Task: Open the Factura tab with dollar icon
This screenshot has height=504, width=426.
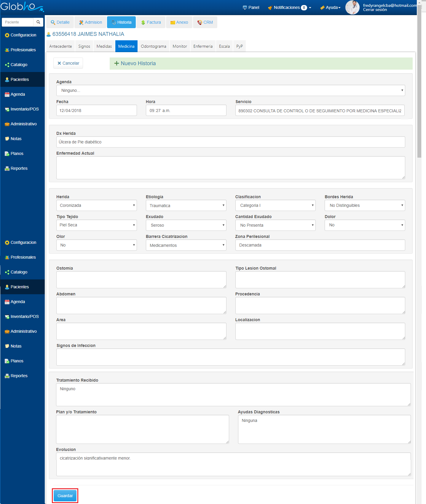Action: click(x=151, y=23)
